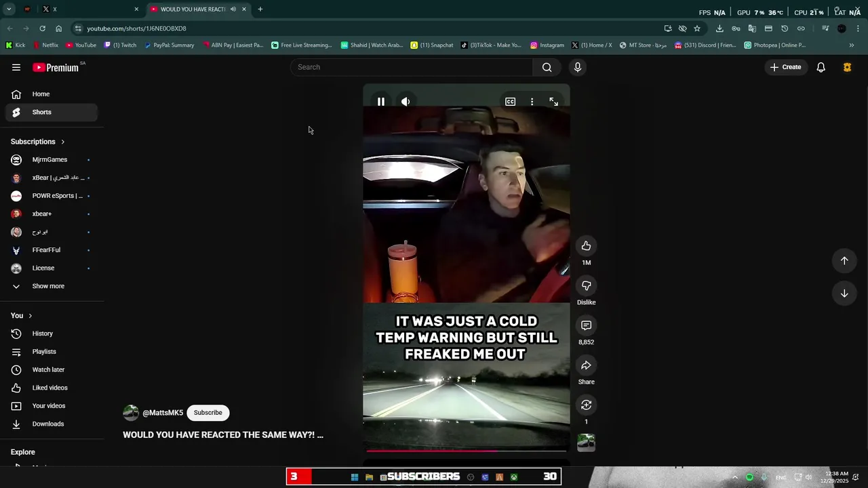Open Watch later in sidebar
868x488 pixels.
pos(52,370)
